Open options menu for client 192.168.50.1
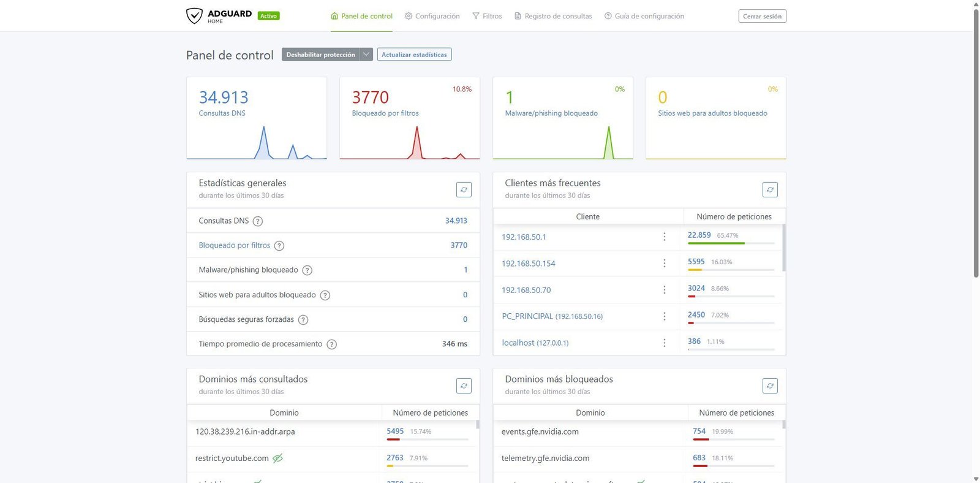980x483 pixels. coord(665,237)
